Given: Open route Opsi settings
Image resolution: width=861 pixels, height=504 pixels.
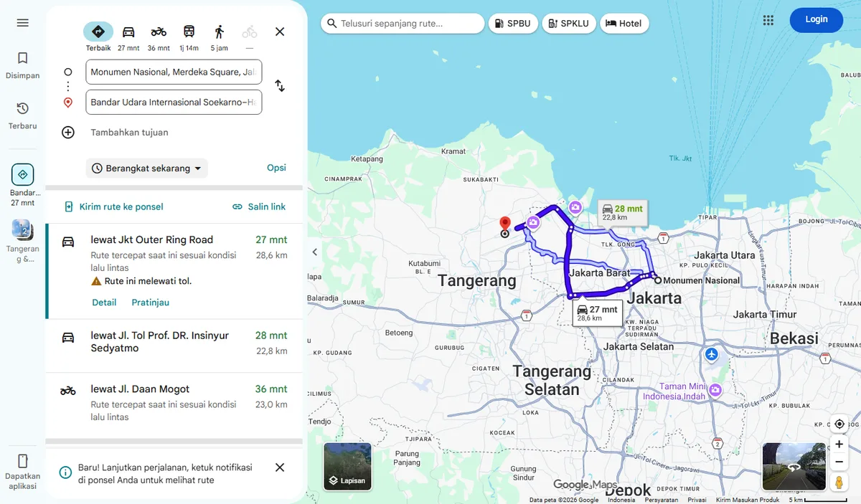Looking at the screenshot, I should [x=276, y=168].
